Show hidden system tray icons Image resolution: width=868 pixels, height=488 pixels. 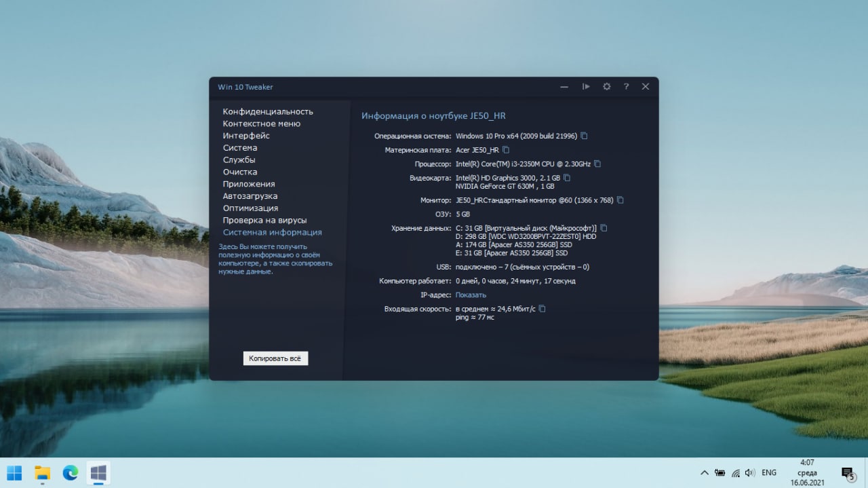click(x=705, y=472)
